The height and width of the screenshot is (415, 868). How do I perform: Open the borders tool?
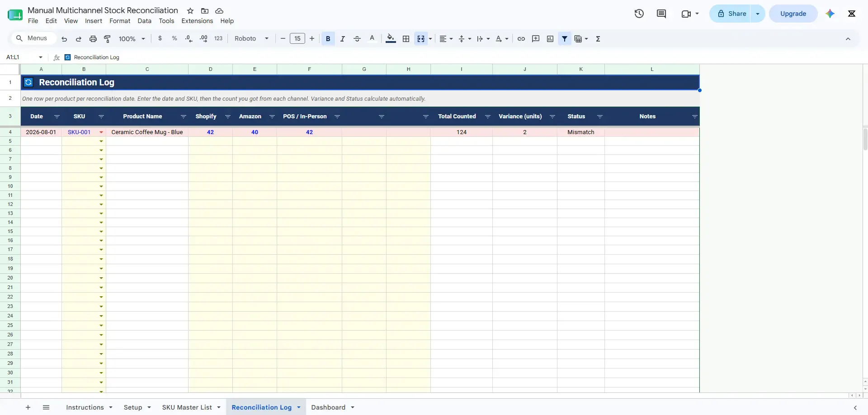click(406, 39)
